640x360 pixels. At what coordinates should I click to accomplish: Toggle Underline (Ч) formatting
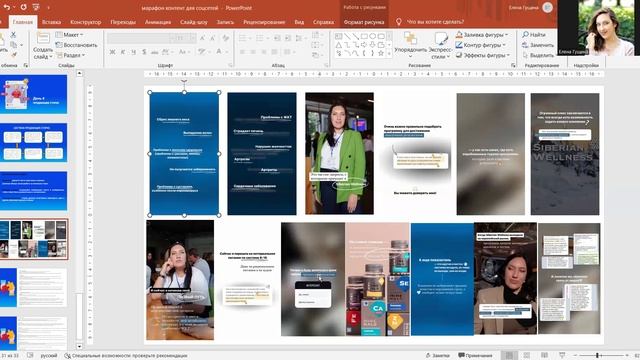click(x=133, y=52)
